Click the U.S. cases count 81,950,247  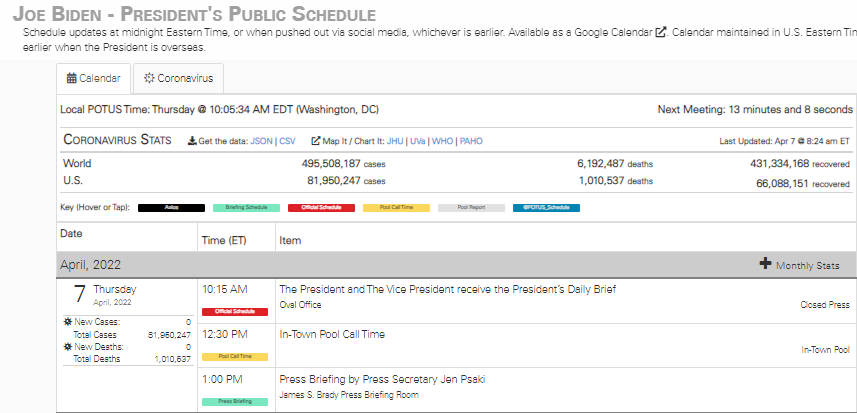tap(333, 180)
